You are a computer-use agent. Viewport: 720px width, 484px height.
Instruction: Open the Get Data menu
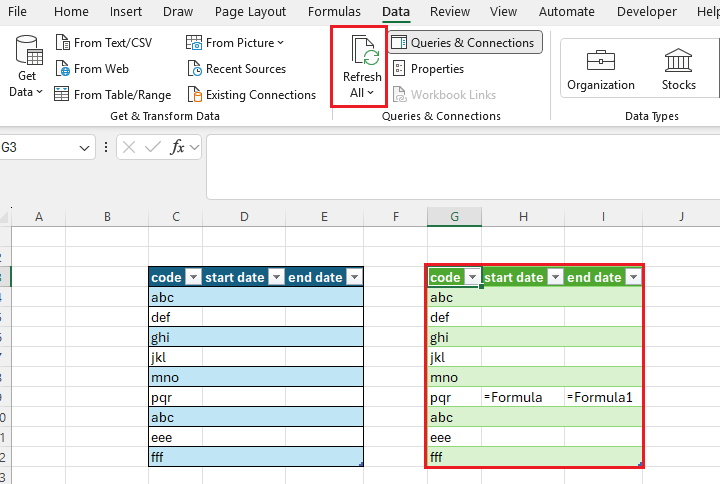click(x=27, y=67)
